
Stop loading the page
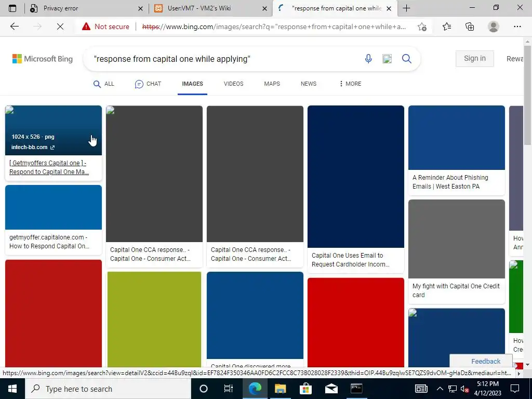point(60,26)
